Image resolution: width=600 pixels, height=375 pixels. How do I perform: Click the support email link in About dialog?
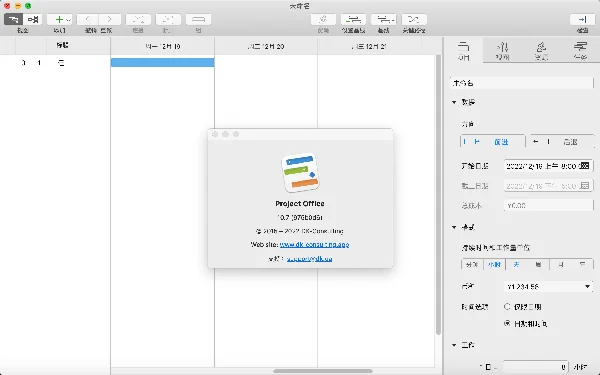click(309, 259)
